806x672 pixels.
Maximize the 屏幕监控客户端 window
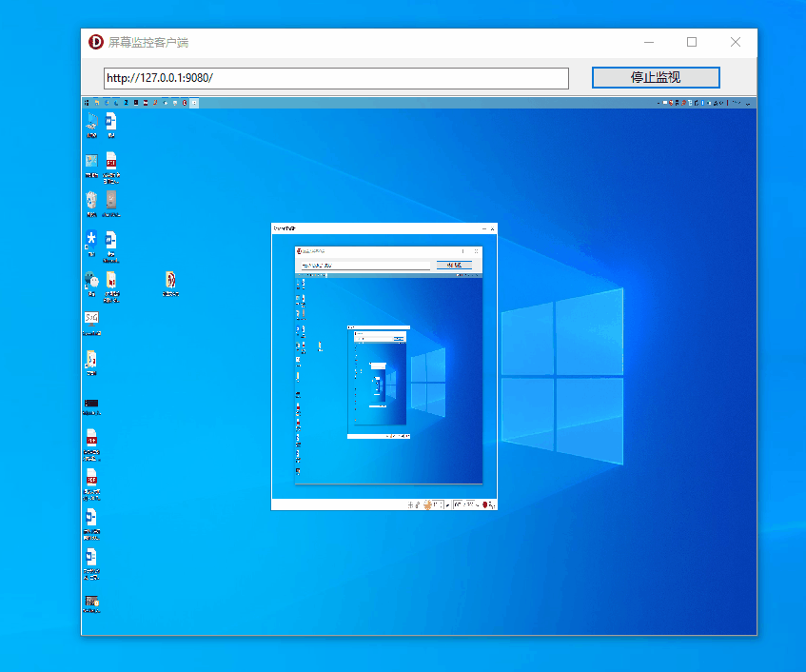pos(692,42)
